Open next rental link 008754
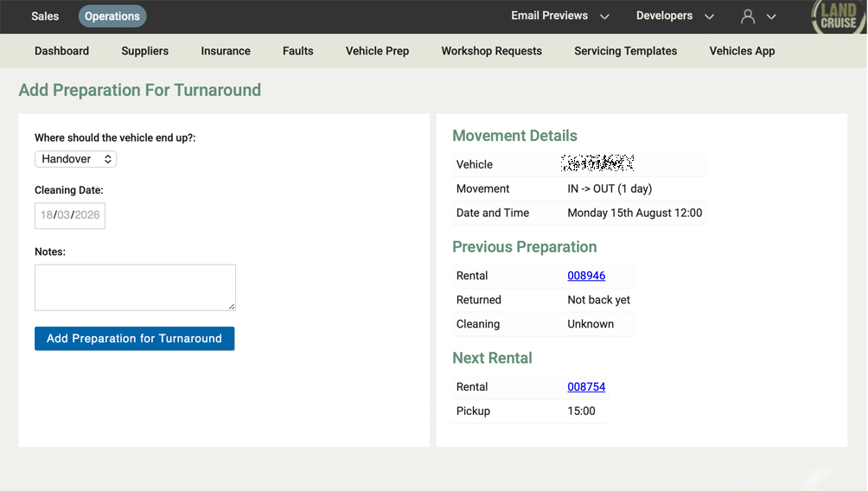868x491 pixels. coord(586,387)
